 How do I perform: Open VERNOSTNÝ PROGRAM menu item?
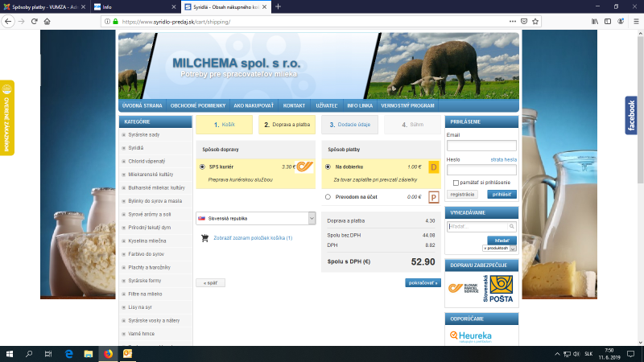[x=407, y=105]
